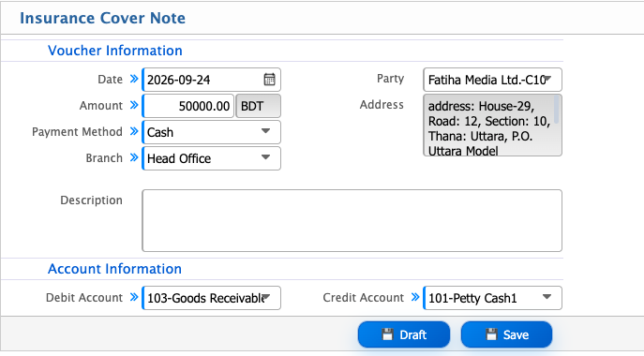The width and height of the screenshot is (644, 356).
Task: Click the Voucher Information section heading
Action: [x=115, y=51]
